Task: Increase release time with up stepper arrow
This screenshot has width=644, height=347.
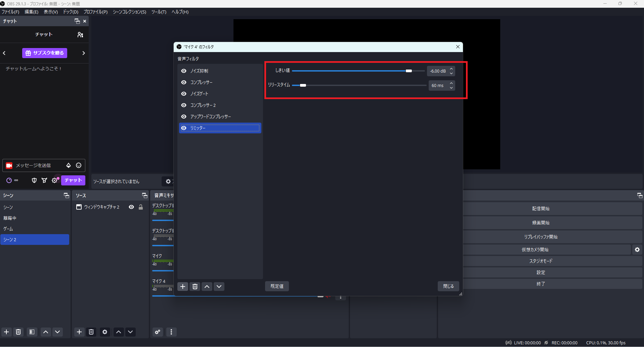Action: click(452, 83)
